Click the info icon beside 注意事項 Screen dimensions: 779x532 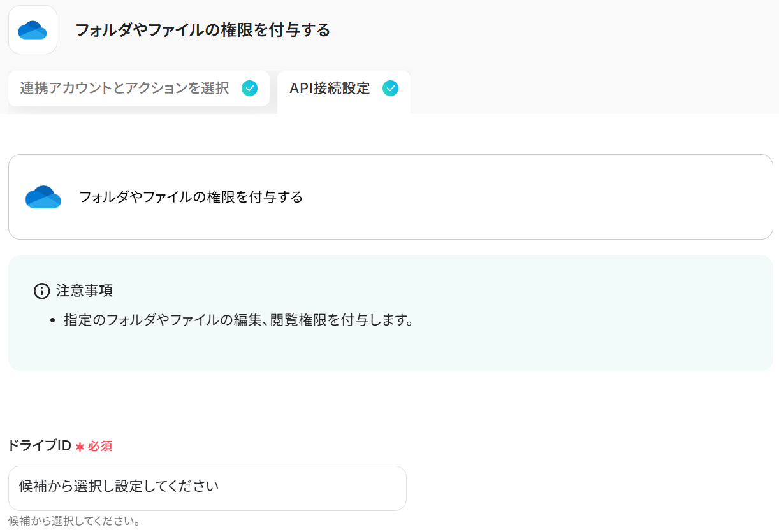(x=41, y=291)
